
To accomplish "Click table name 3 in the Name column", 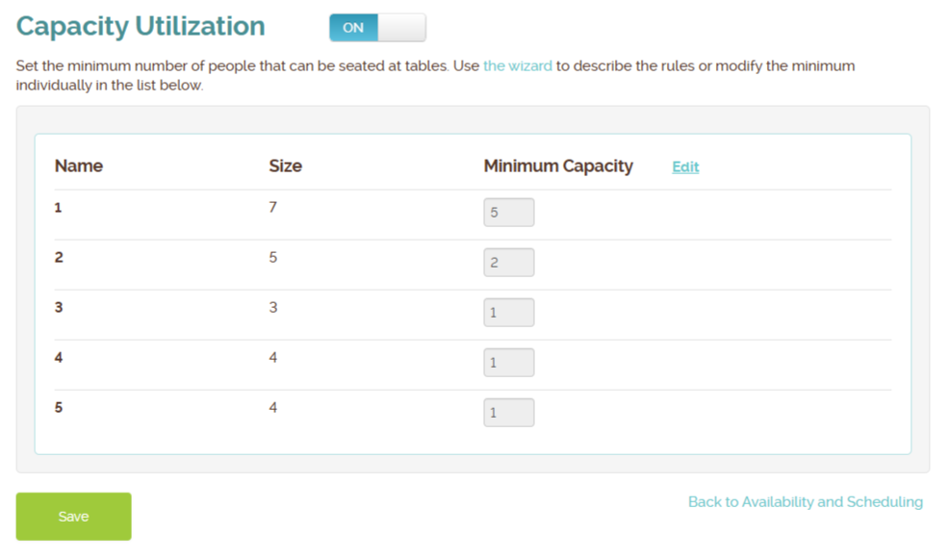I will click(x=59, y=308).
